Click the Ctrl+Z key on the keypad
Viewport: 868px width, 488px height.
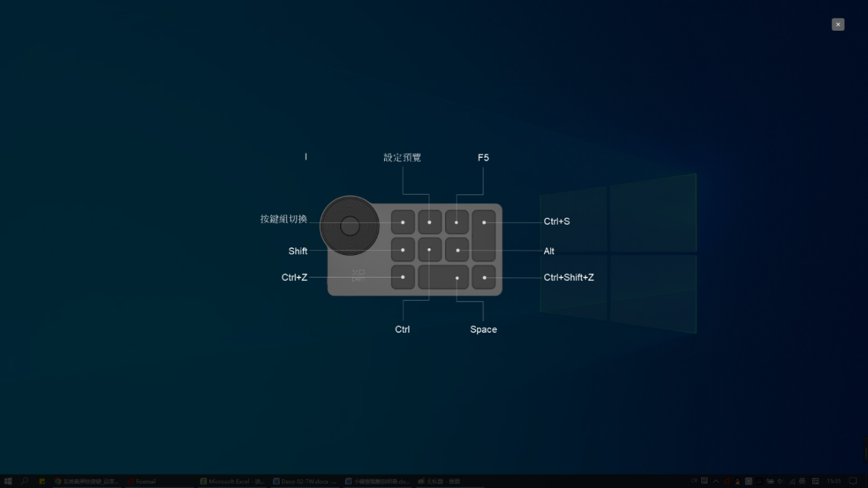click(403, 277)
